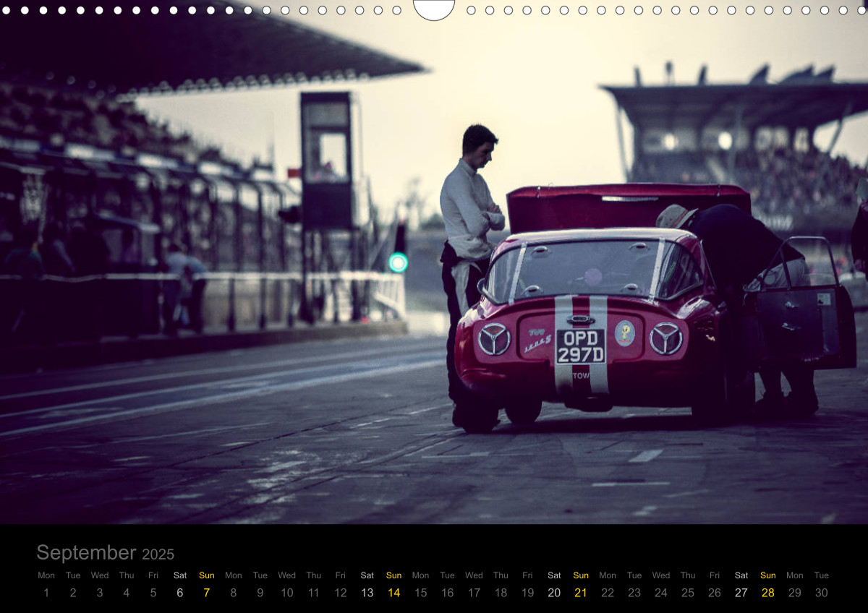
Task: Select Wednesday the 3rd
Action: click(x=100, y=593)
